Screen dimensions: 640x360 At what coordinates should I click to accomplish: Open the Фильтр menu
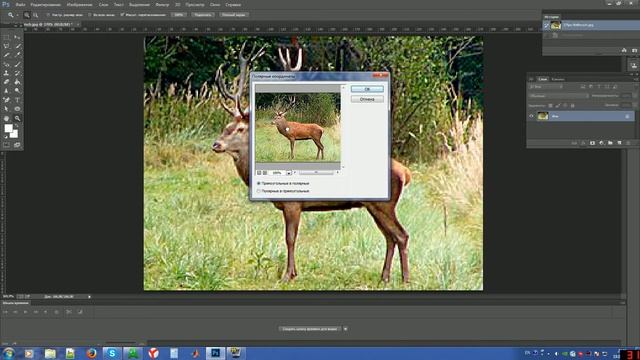point(162,4)
